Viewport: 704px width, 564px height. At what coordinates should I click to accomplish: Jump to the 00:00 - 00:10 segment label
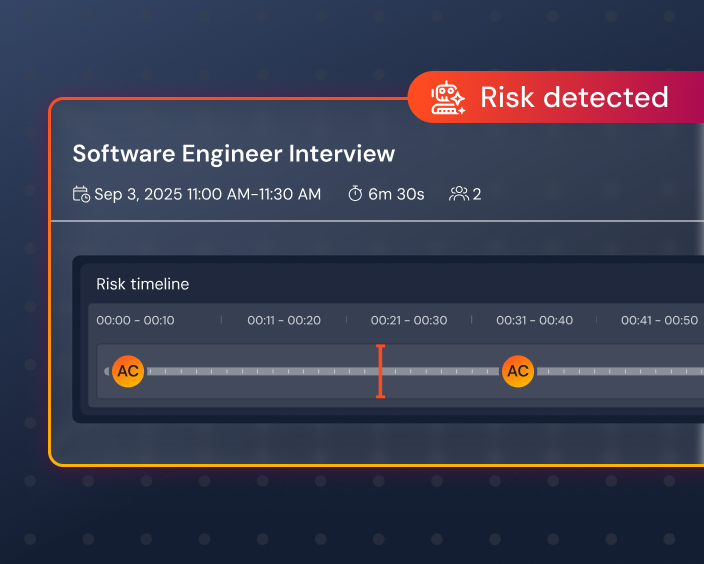point(135,320)
